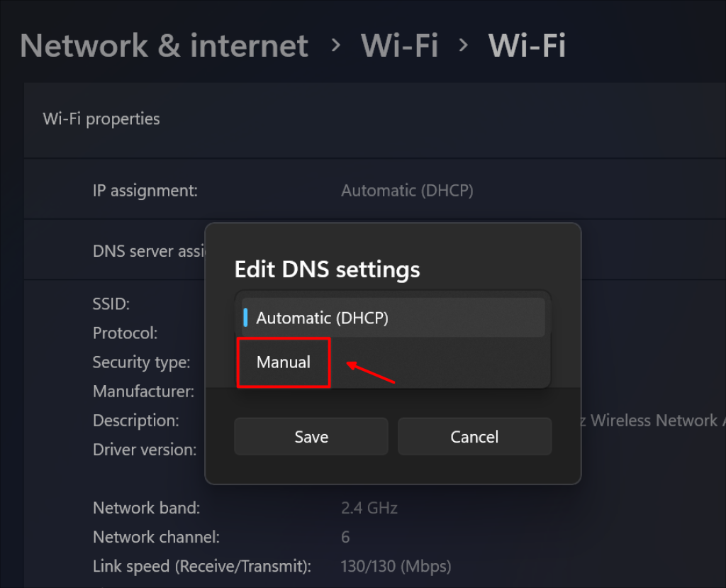Click the Save button
The width and height of the screenshot is (726, 588).
click(311, 436)
